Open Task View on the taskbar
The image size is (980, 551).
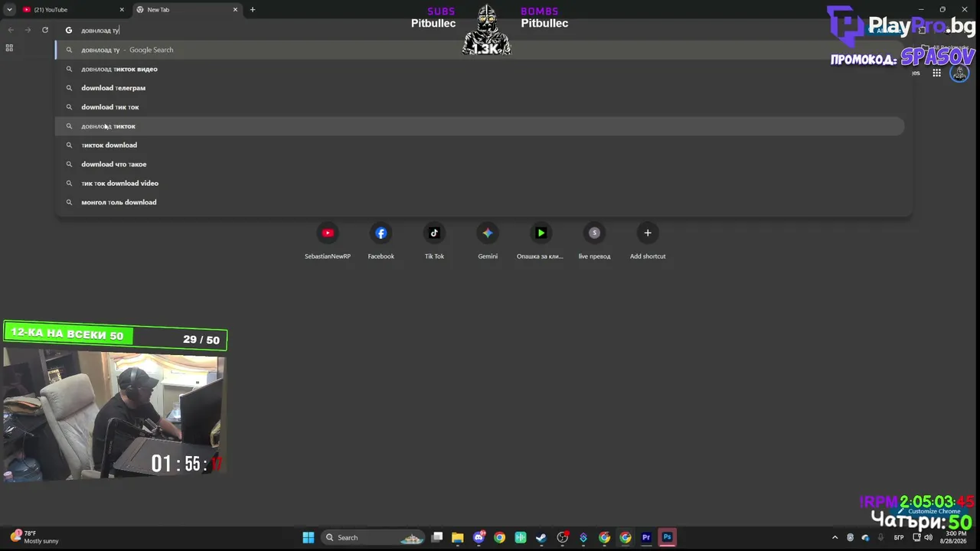[x=437, y=537]
